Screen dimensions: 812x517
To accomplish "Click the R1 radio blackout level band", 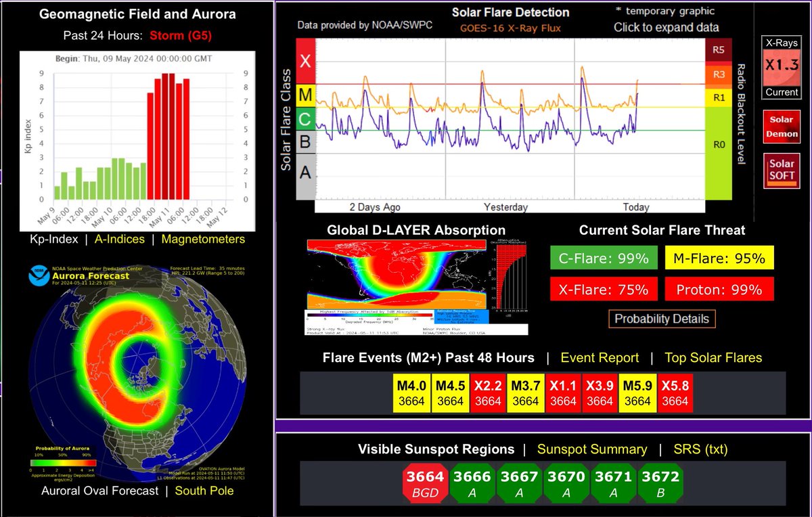I will [x=718, y=97].
